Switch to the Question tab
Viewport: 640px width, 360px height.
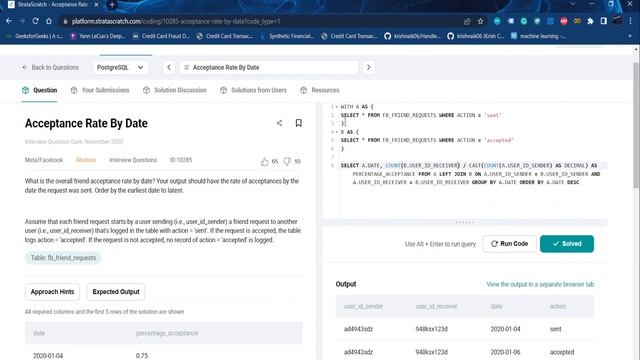[x=40, y=90]
